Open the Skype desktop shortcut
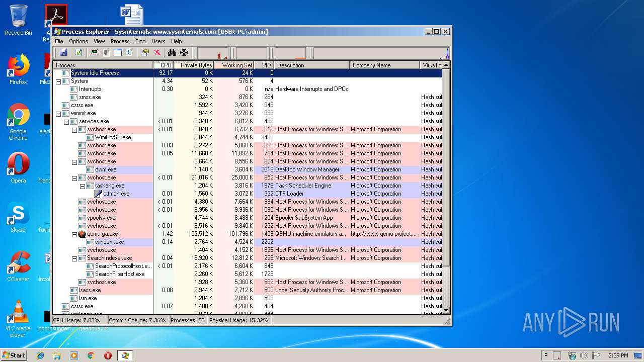Viewport: 644px width, 362px height. click(18, 218)
